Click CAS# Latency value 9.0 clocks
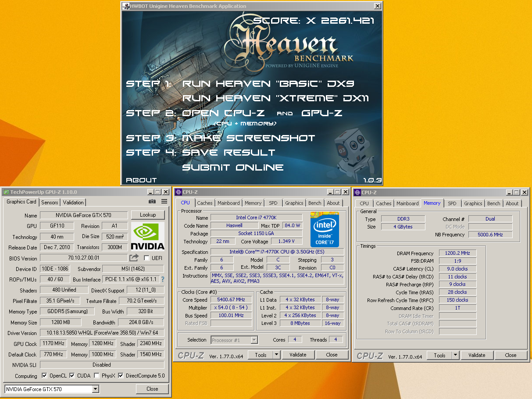The image size is (532, 399). click(x=457, y=269)
